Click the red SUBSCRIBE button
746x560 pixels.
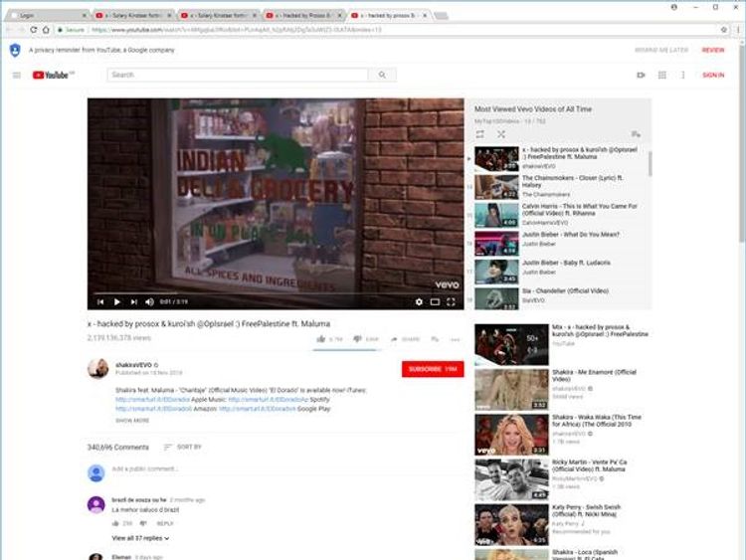[x=432, y=369]
